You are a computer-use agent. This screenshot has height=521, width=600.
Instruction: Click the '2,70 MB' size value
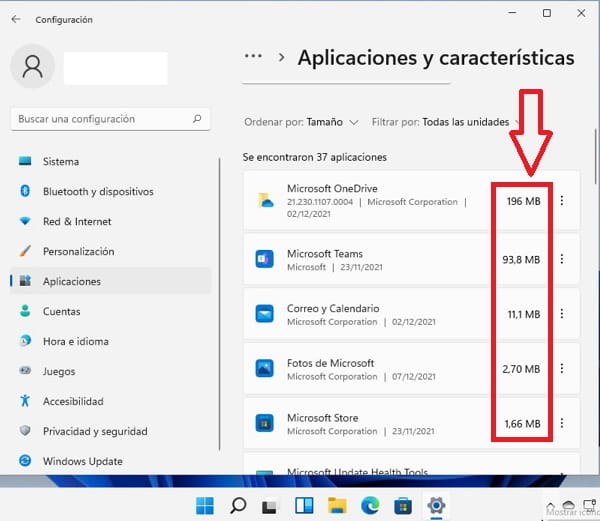(x=521, y=369)
